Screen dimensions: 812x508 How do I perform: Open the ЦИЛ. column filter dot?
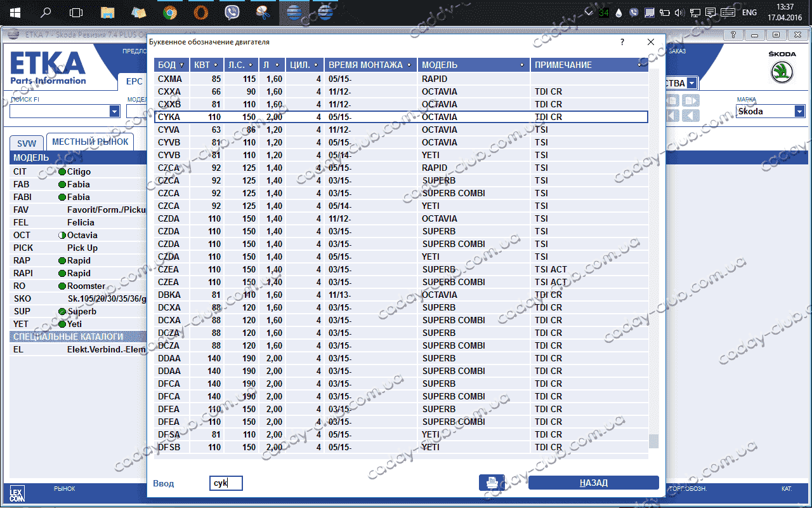[317, 65]
